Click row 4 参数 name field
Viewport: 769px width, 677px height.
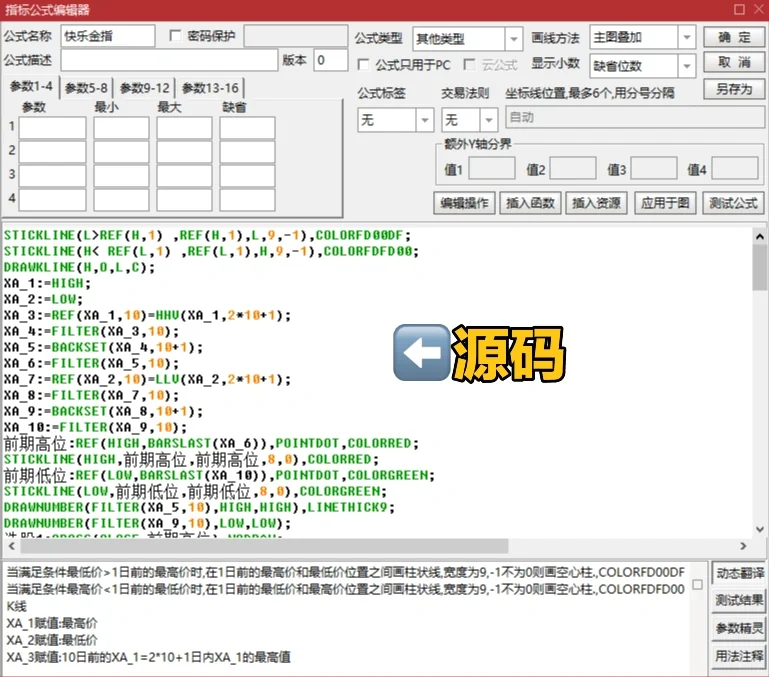point(52,200)
